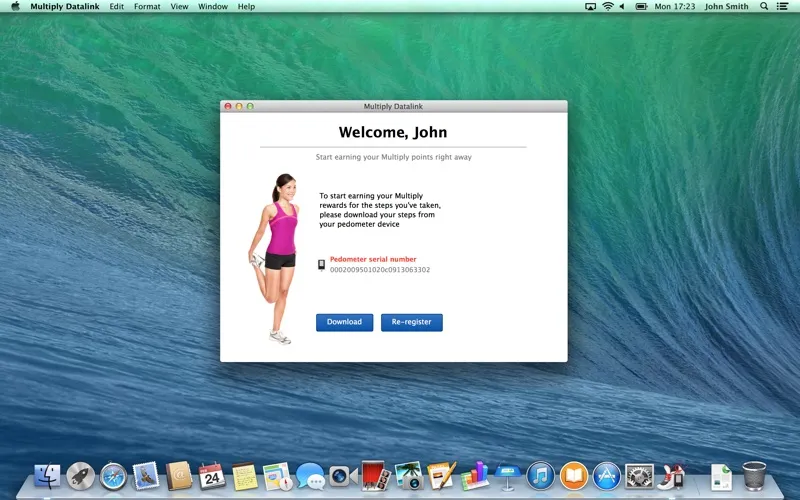Image resolution: width=800 pixels, height=500 pixels.
Task: Open Maps icon in Dock
Action: coord(278,477)
